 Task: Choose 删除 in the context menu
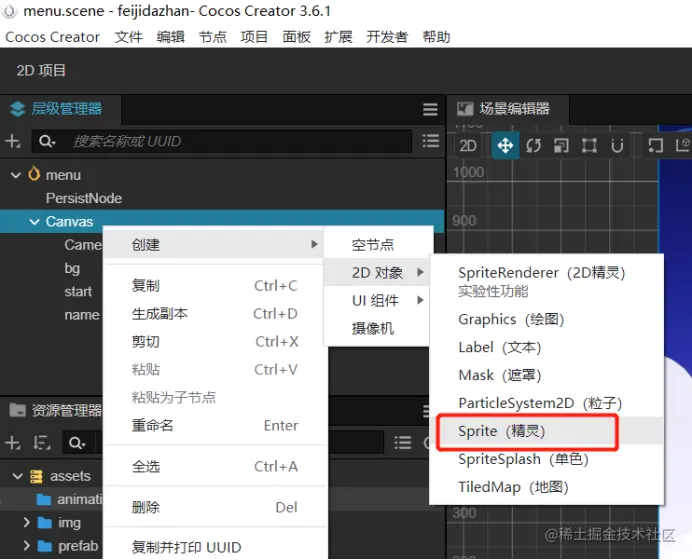[214, 507]
